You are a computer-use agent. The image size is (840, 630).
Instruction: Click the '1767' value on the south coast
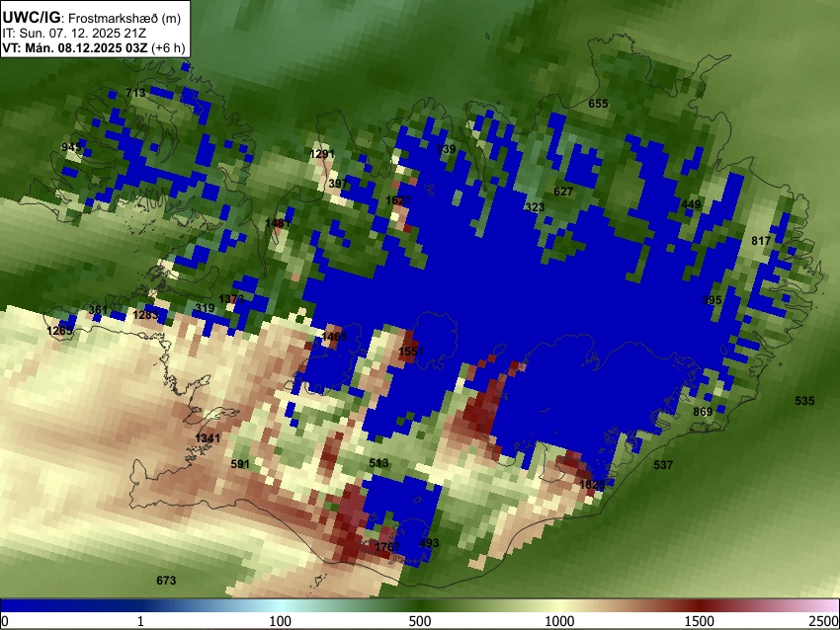pyautogui.click(x=387, y=546)
